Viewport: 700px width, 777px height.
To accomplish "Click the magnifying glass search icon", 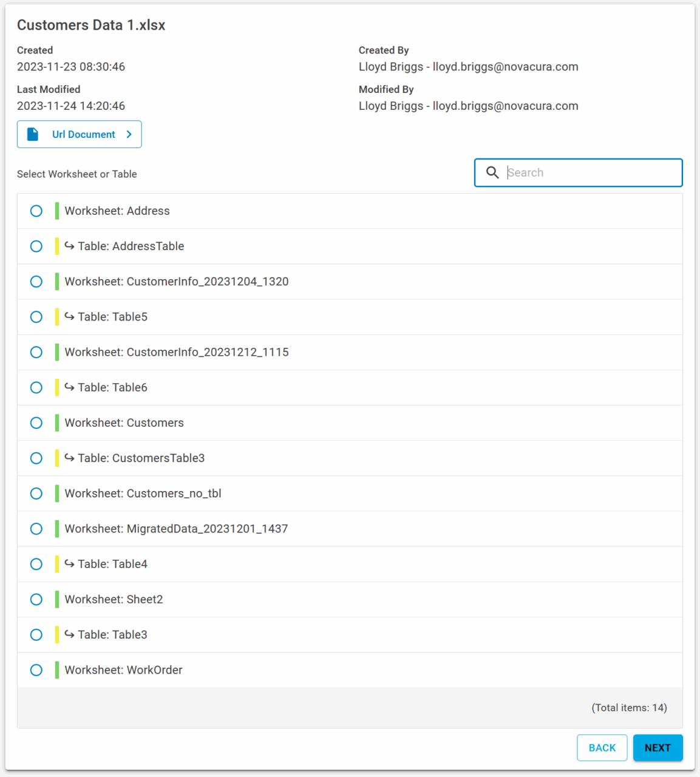I will tap(492, 173).
